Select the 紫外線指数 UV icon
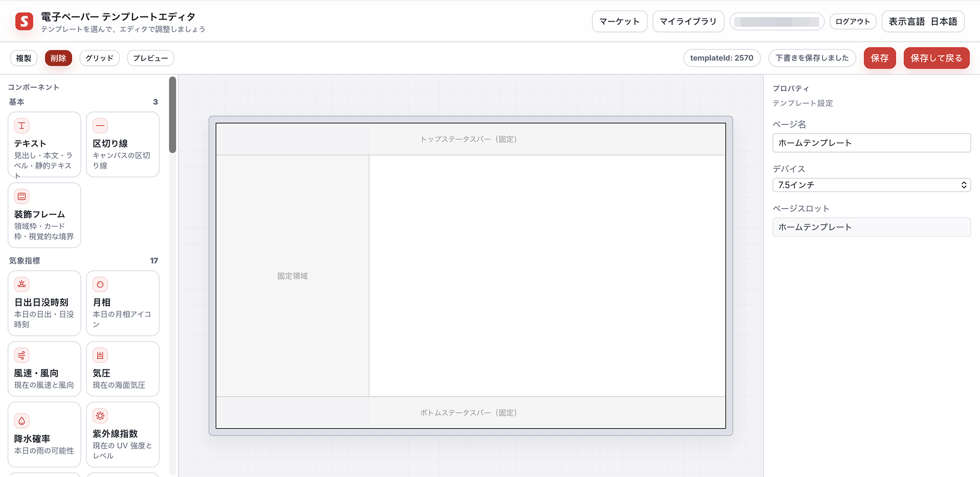The image size is (980, 477). [100, 416]
